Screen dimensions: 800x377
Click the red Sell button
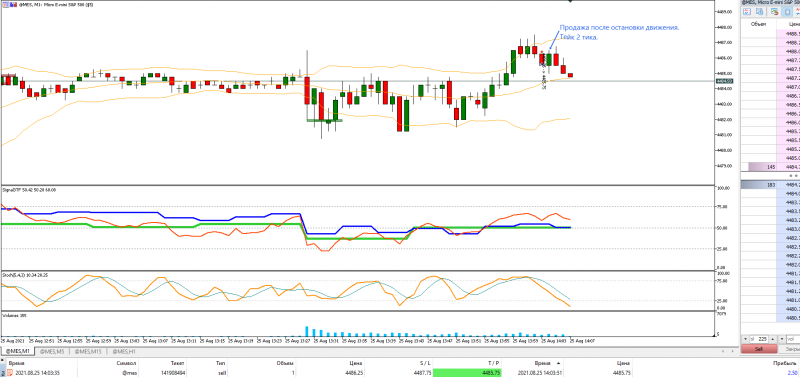[759, 349]
